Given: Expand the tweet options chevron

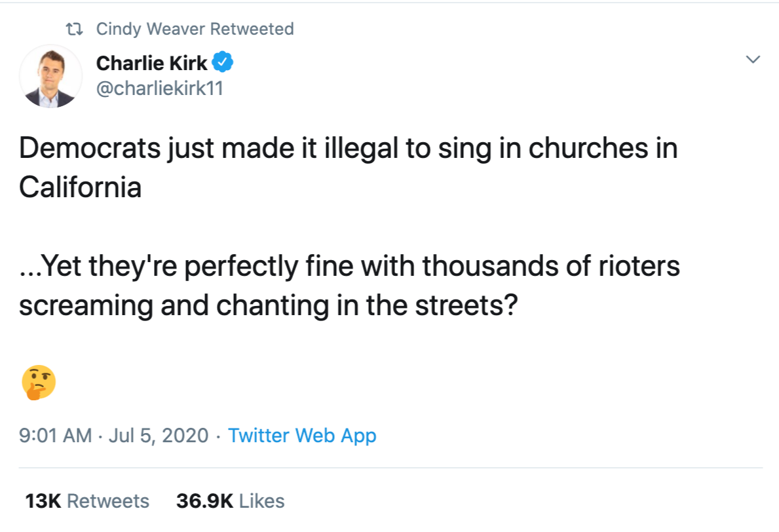Looking at the screenshot, I should pos(753,60).
